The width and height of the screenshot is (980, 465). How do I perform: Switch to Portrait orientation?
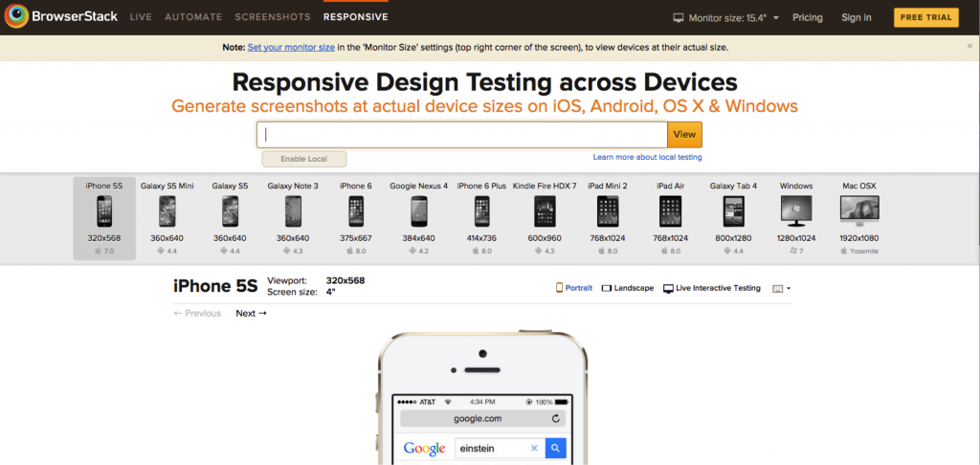point(574,287)
